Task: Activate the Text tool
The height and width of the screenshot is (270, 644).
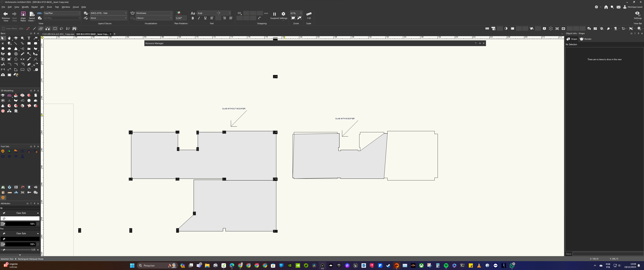Action: pos(29,38)
